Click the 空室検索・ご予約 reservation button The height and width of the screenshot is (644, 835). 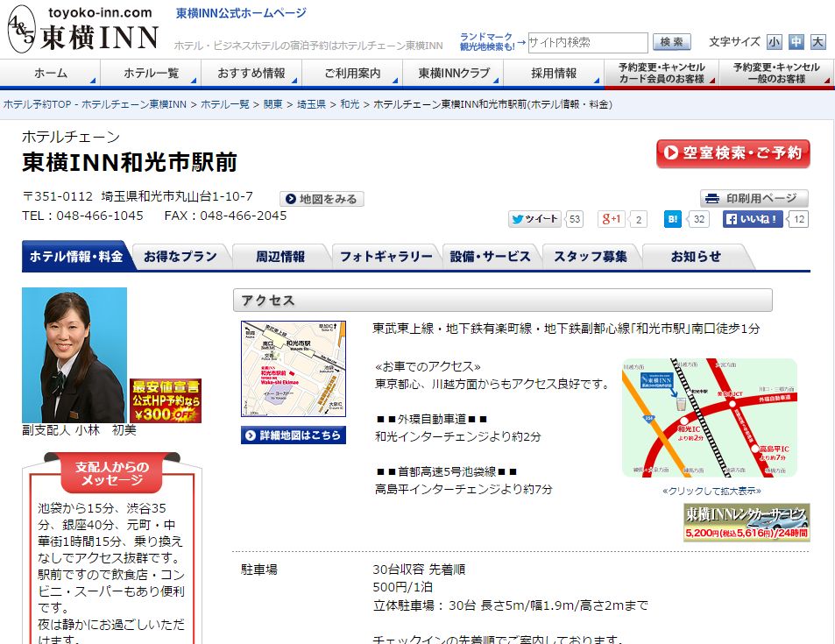(732, 153)
